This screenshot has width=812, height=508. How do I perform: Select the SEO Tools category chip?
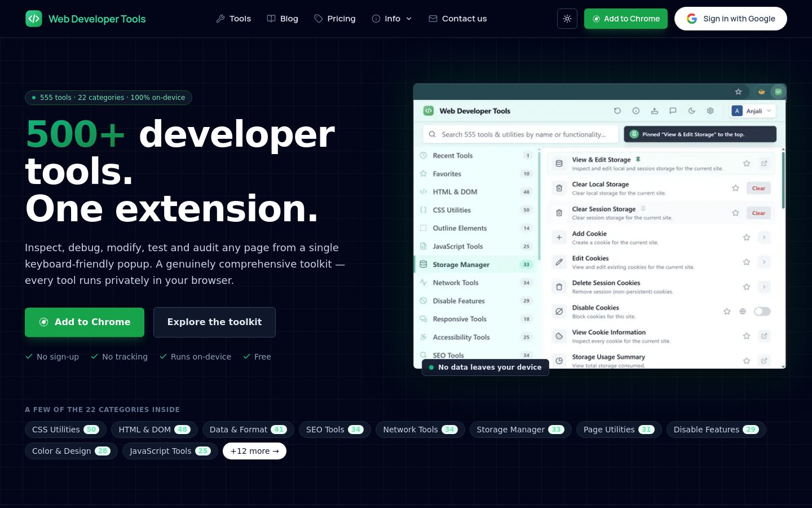[335, 430]
